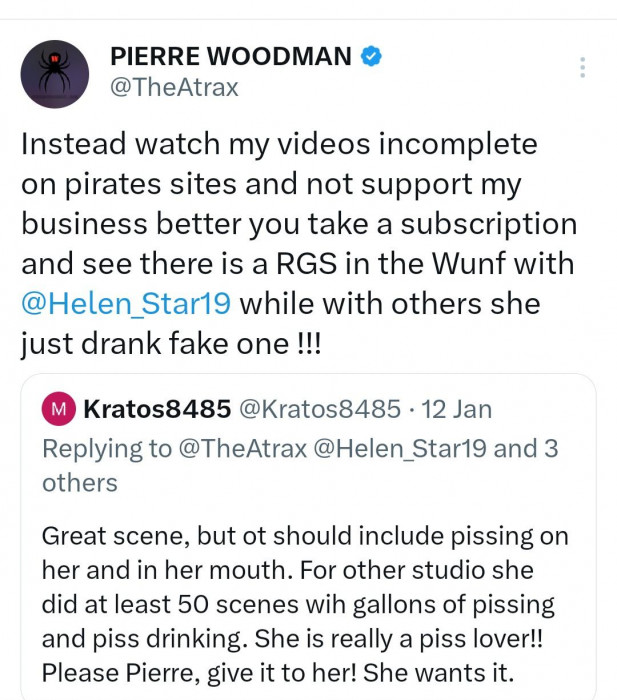This screenshot has width=617, height=700.
Task: Expand the "3 others" reply recipients
Action: click(80, 483)
